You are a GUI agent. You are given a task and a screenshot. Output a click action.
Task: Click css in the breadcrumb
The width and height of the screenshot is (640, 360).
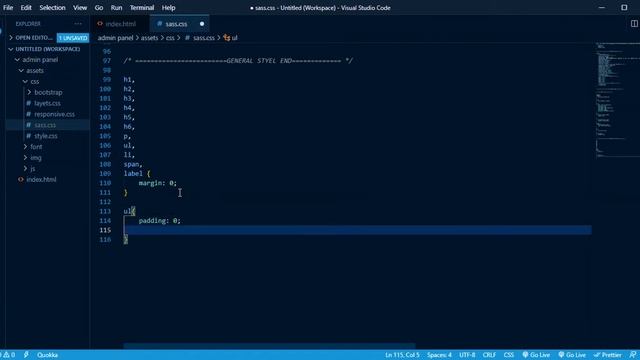(170, 38)
